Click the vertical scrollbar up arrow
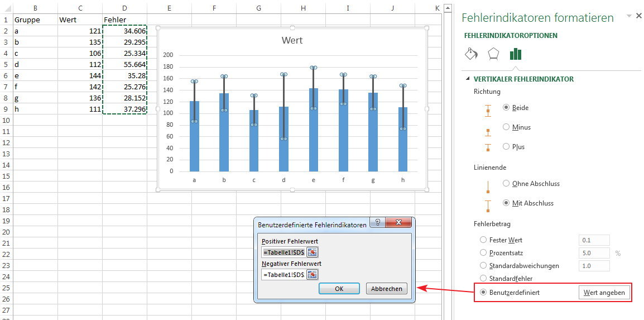The image size is (644, 320). 448,7
